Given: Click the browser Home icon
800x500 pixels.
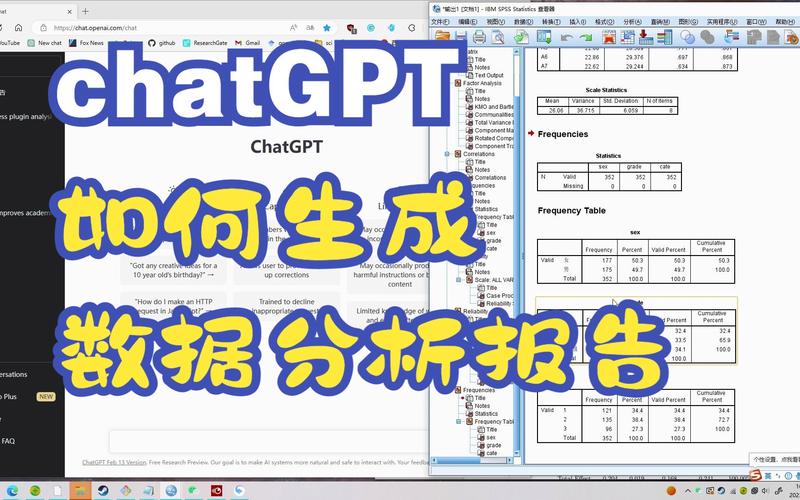Looking at the screenshot, I should point(18,28).
